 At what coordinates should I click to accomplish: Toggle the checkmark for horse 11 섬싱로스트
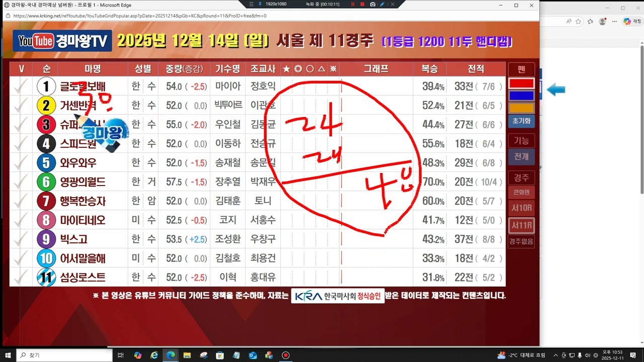point(21,278)
